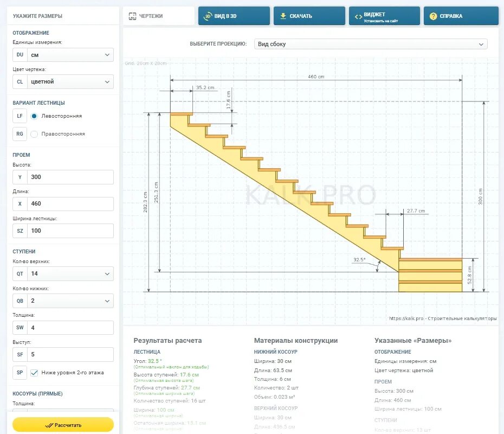The width and height of the screenshot is (504, 434).
Task: Click the SW thickness label icon
Action: [x=20, y=328]
